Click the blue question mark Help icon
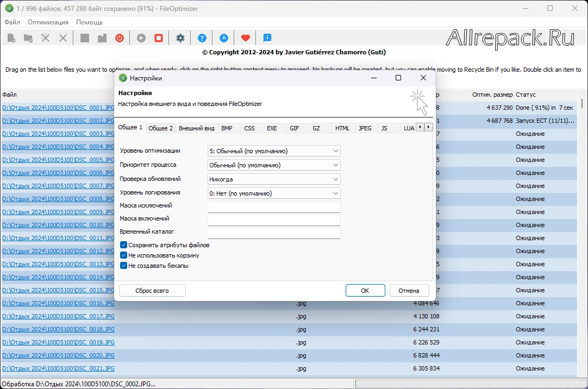Viewport: 588px width, 389px height. point(202,38)
